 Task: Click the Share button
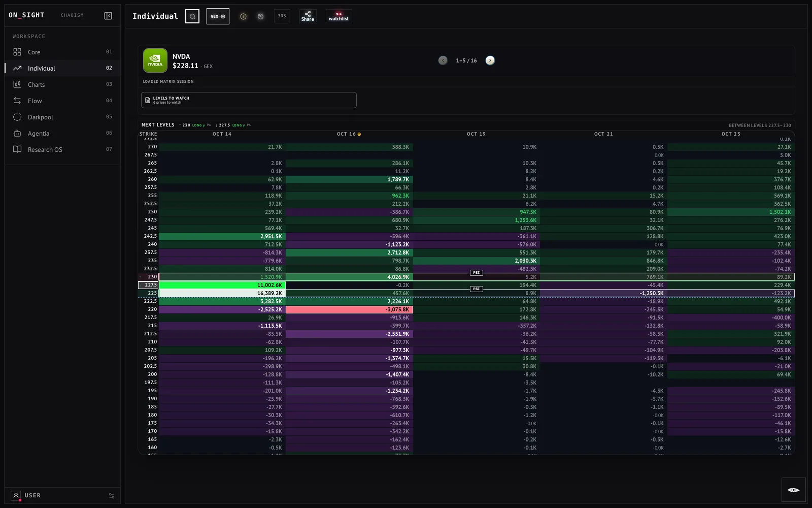[308, 16]
